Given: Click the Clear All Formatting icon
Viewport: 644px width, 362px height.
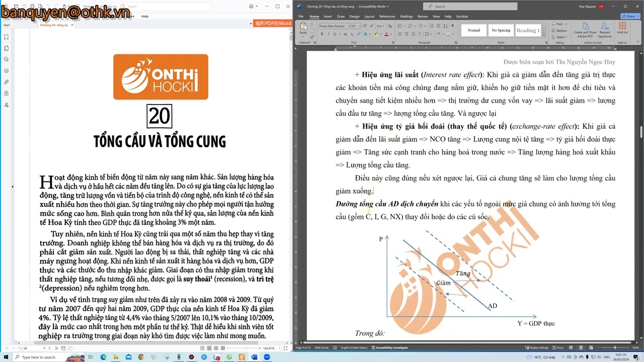Looking at the screenshot, I should [390, 26].
